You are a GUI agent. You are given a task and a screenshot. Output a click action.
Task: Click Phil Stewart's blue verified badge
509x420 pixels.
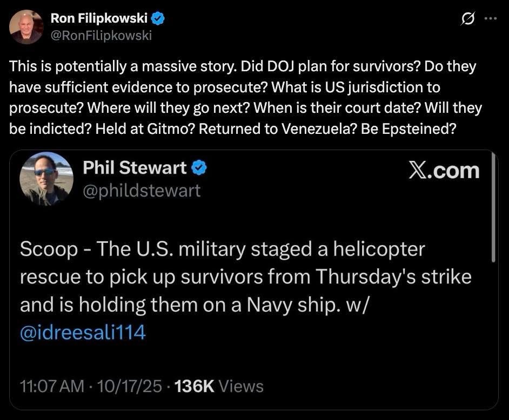coord(199,168)
